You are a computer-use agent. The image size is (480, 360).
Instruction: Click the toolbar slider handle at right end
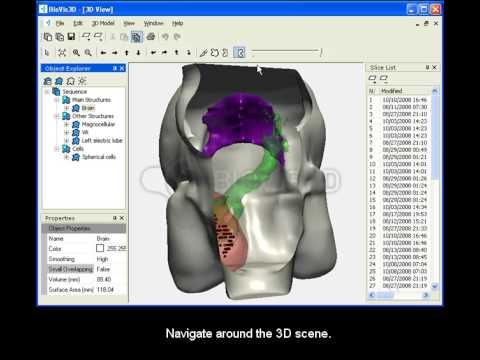coord(321,52)
